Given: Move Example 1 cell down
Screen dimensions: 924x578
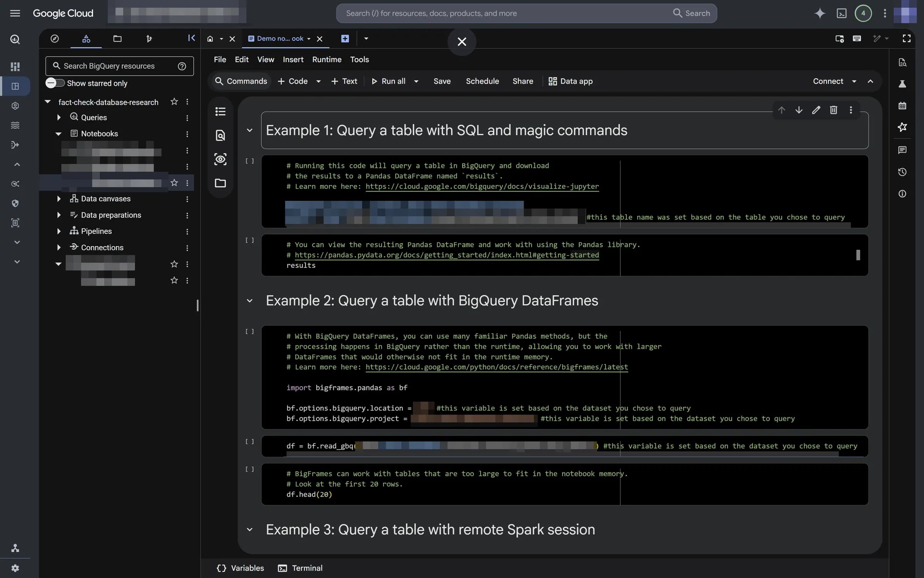Looking at the screenshot, I should (x=799, y=110).
